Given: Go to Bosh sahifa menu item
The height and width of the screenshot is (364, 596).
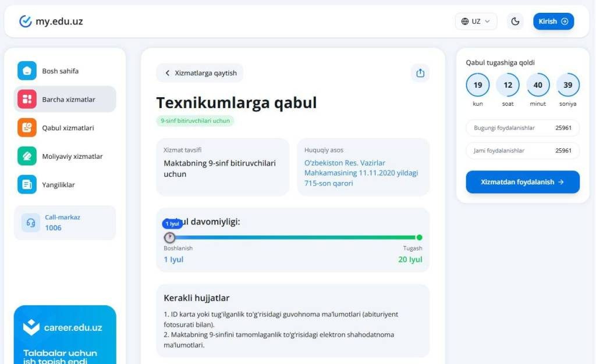Looking at the screenshot, I should (65, 70).
